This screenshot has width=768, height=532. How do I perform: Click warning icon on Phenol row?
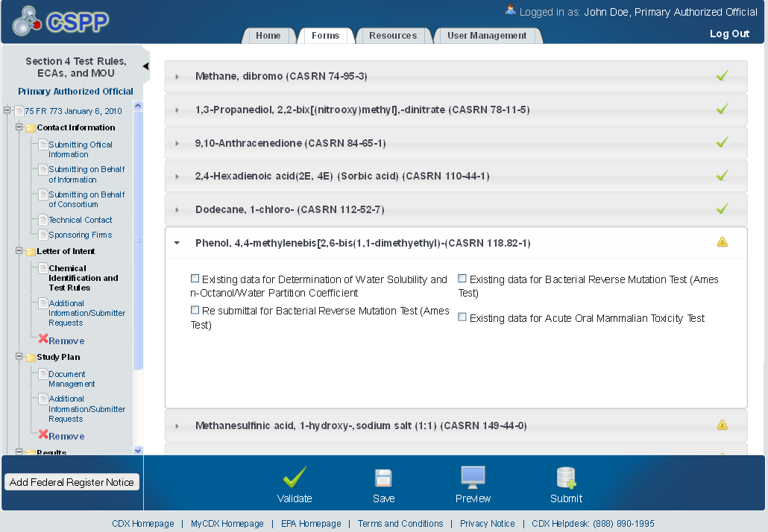coord(722,242)
